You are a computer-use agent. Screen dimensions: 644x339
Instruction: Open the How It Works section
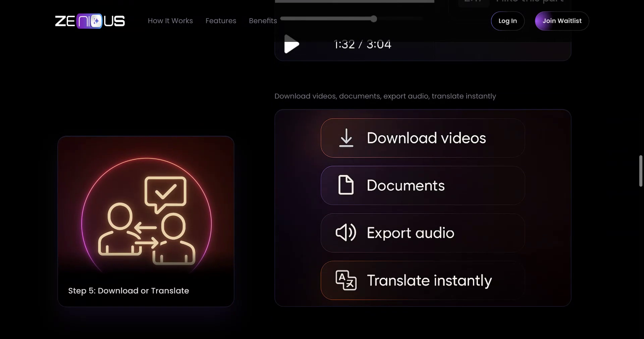click(x=170, y=21)
